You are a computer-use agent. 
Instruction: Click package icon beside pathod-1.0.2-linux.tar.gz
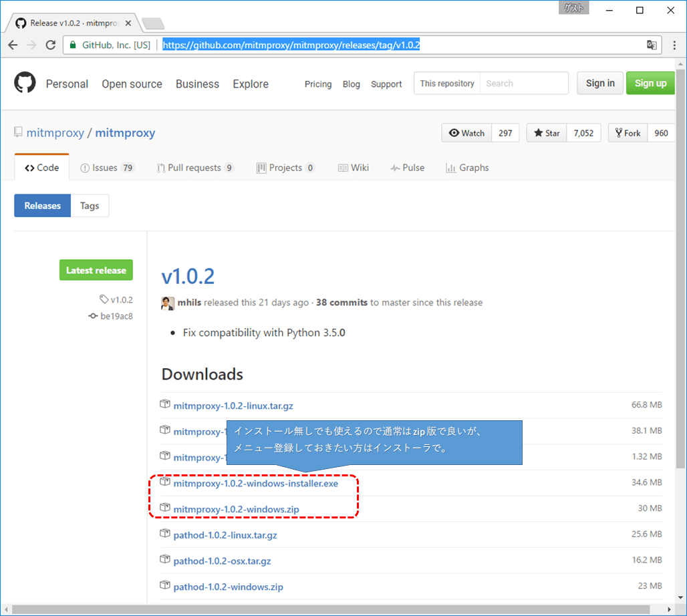(x=165, y=533)
